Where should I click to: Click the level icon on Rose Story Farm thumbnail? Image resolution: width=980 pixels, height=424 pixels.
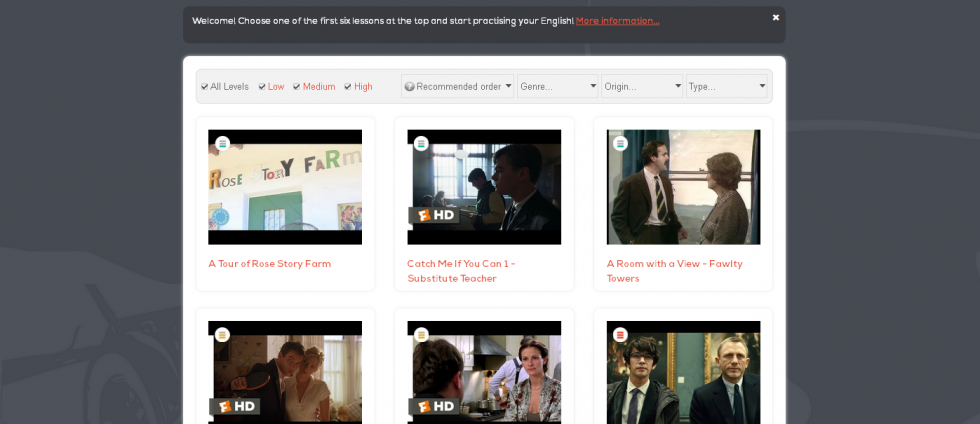click(222, 143)
